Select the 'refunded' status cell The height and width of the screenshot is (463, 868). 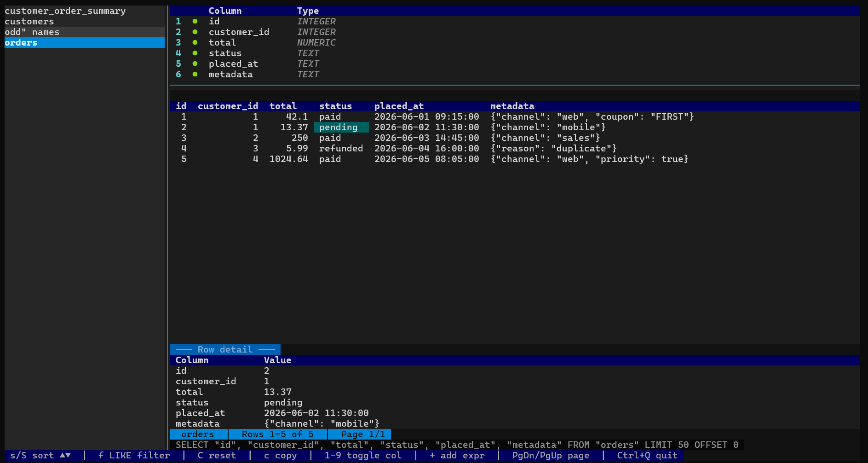click(341, 148)
